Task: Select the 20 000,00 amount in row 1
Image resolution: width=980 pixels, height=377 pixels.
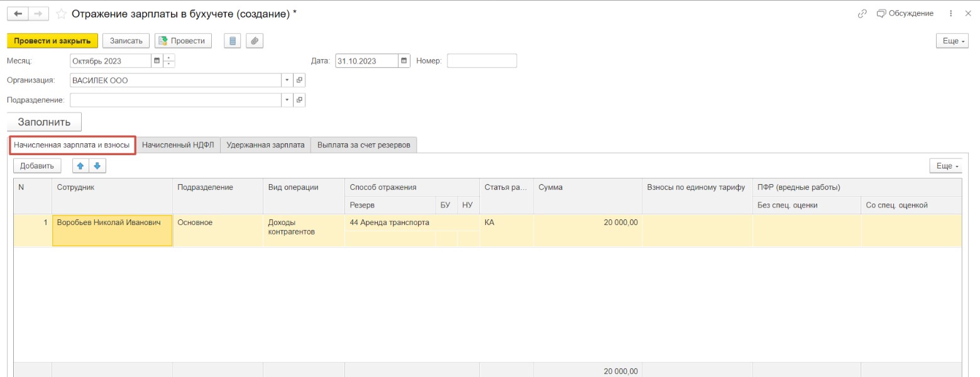Action: (588, 230)
